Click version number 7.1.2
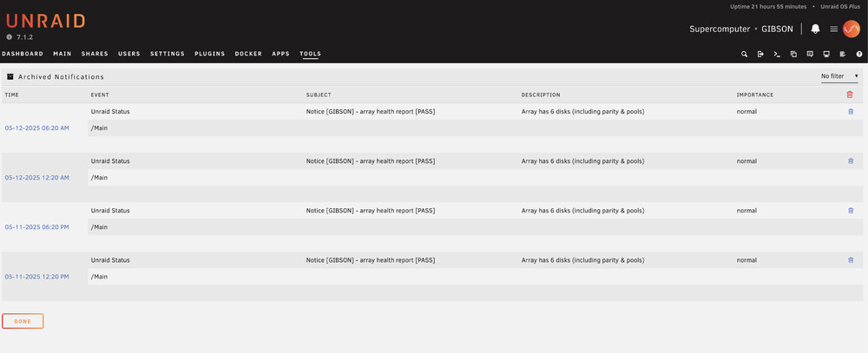868x353 pixels. (25, 37)
